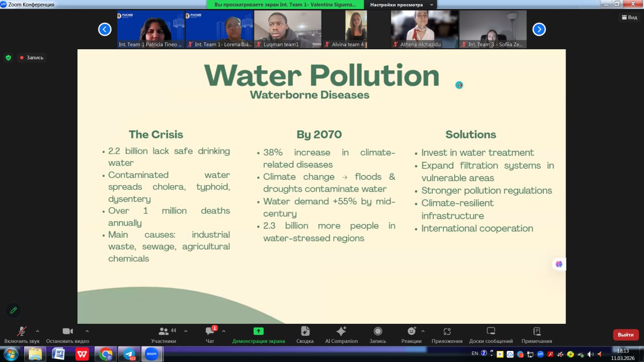
Task: Expand video options arrow next to camera
Action: (x=87, y=331)
